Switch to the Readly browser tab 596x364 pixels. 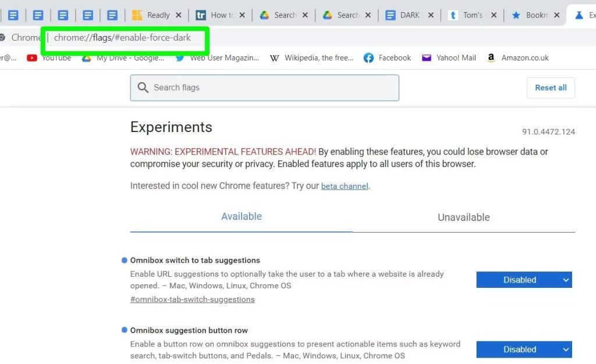click(x=156, y=15)
